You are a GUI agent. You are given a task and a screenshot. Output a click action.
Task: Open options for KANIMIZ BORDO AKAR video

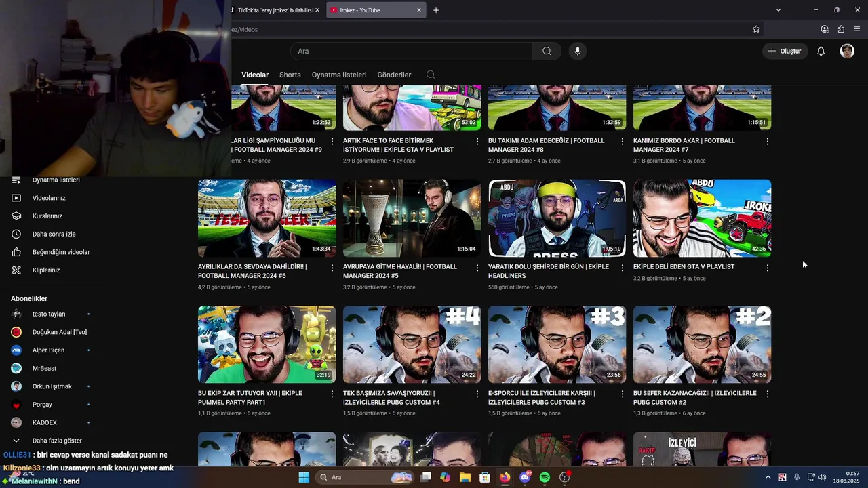(x=768, y=141)
